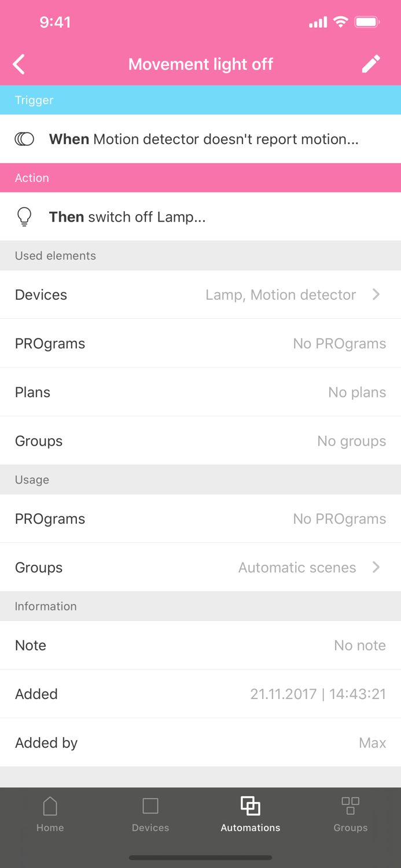Screen dimensions: 401x868
Task: Tap the pencil edit icon
Action: tap(371, 64)
